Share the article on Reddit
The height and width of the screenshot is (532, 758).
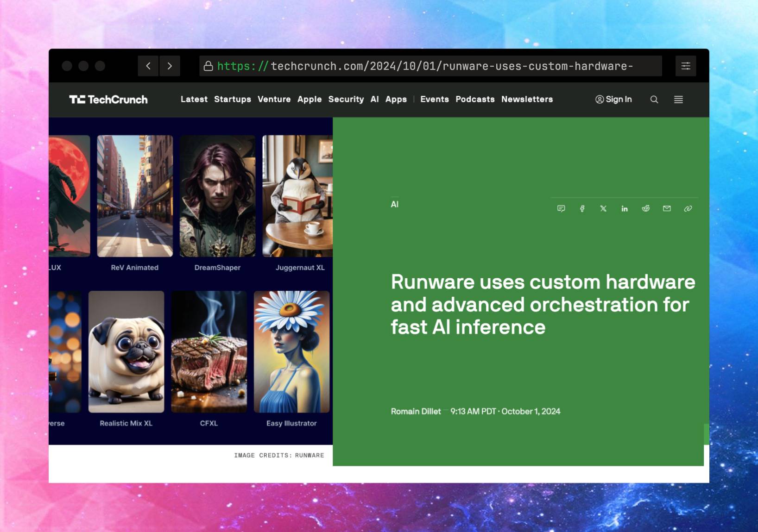[x=645, y=208]
